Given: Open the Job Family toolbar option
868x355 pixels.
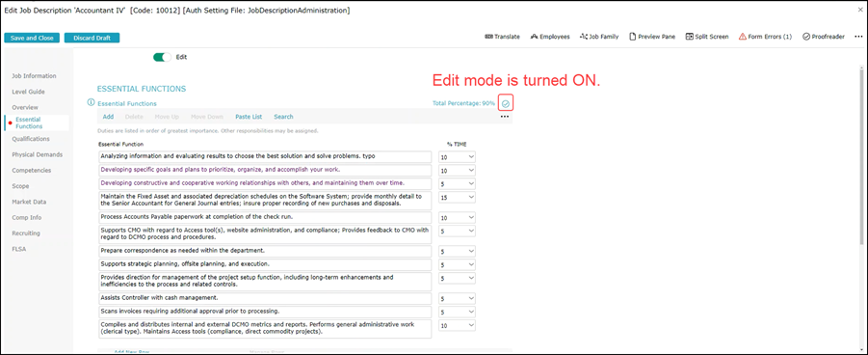Looking at the screenshot, I should (599, 37).
